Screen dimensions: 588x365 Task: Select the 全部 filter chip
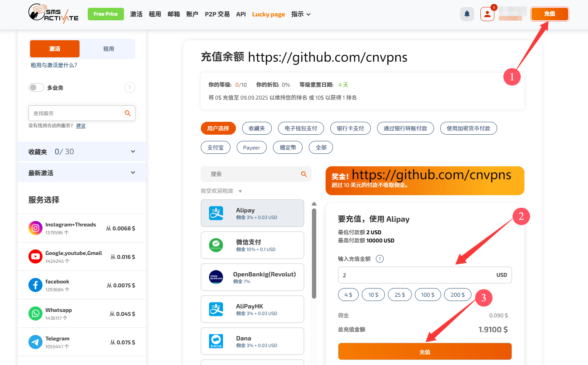tap(321, 148)
